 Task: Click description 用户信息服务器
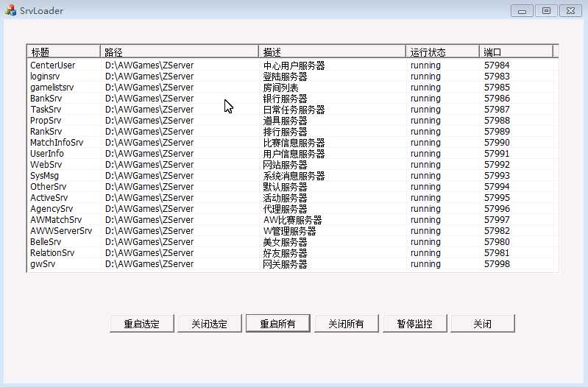[x=294, y=154]
